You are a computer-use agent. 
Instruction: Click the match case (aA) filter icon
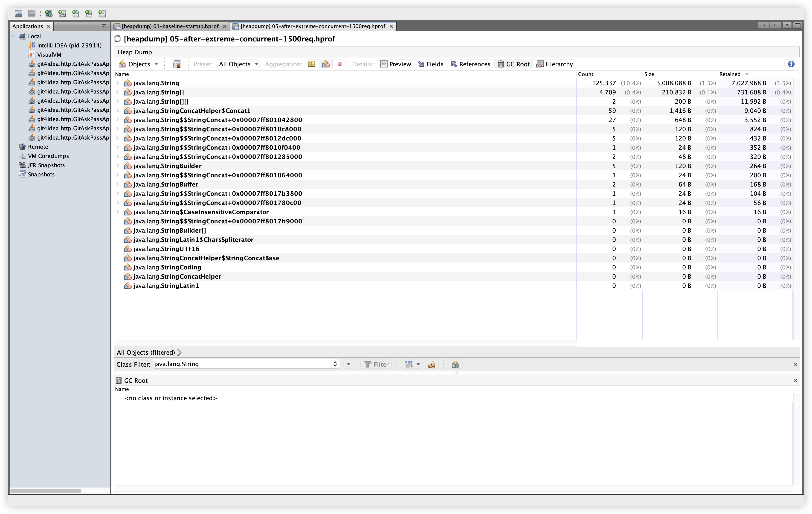click(431, 365)
